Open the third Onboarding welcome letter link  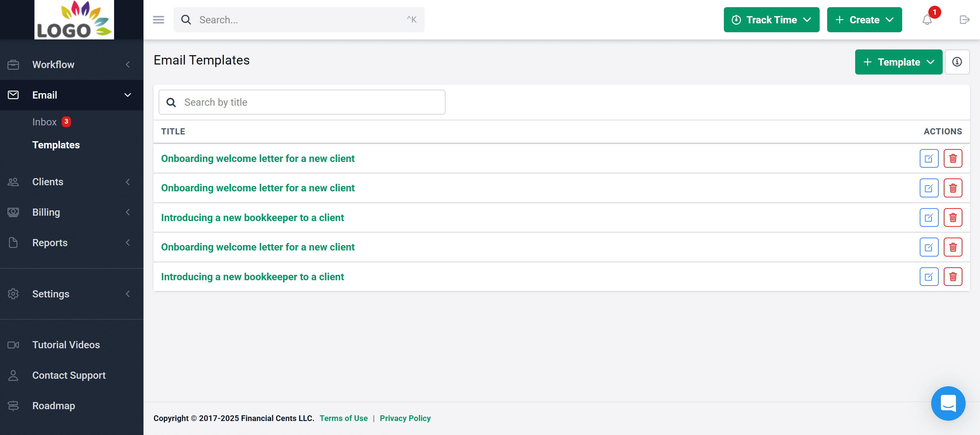coord(258,247)
